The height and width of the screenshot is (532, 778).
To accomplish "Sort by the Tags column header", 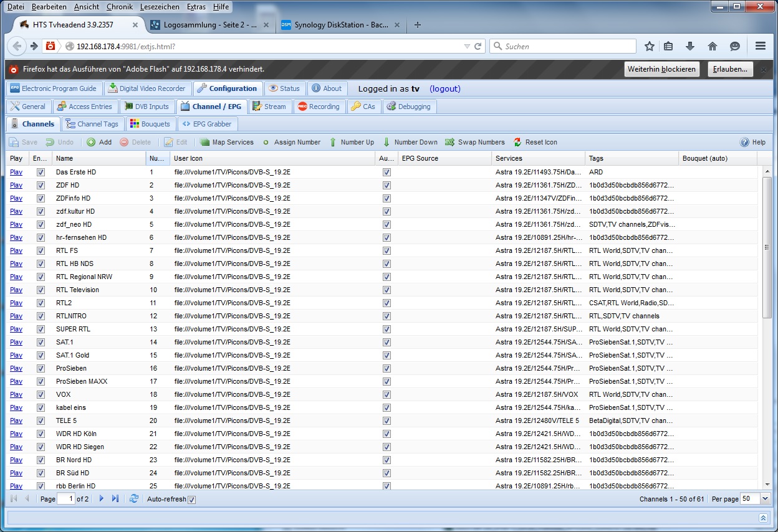I will click(x=632, y=158).
